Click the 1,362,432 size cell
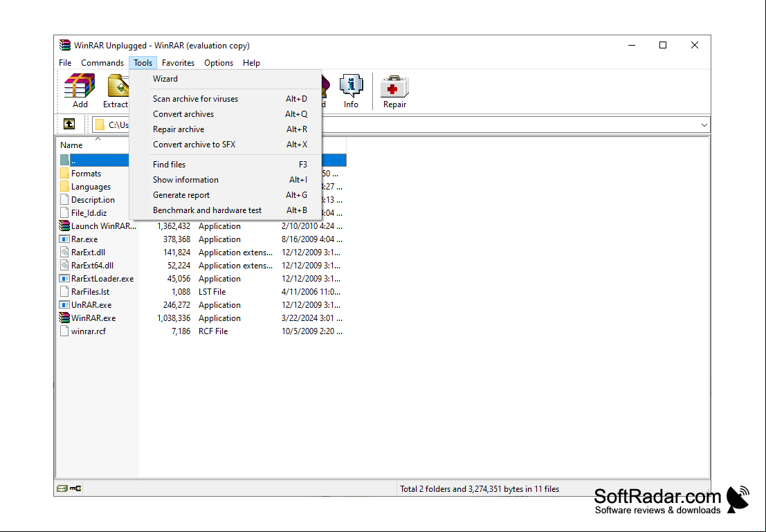 pyautogui.click(x=174, y=226)
